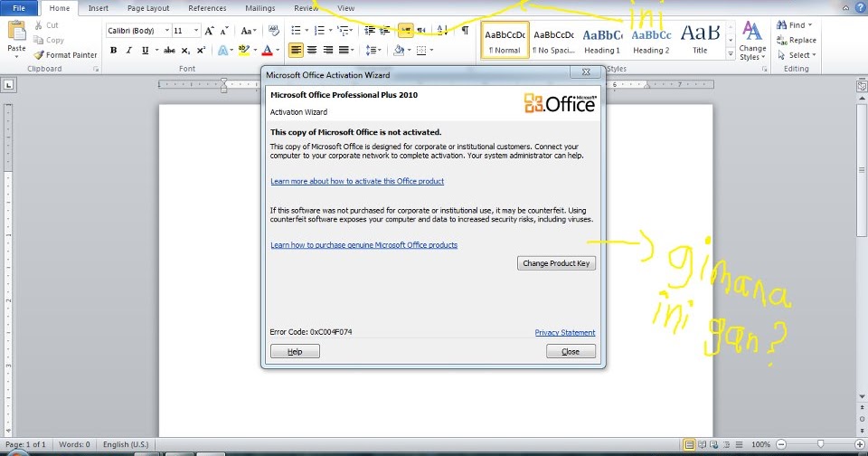Switch to the View tab
Image resolution: width=868 pixels, height=456 pixels.
(346, 8)
